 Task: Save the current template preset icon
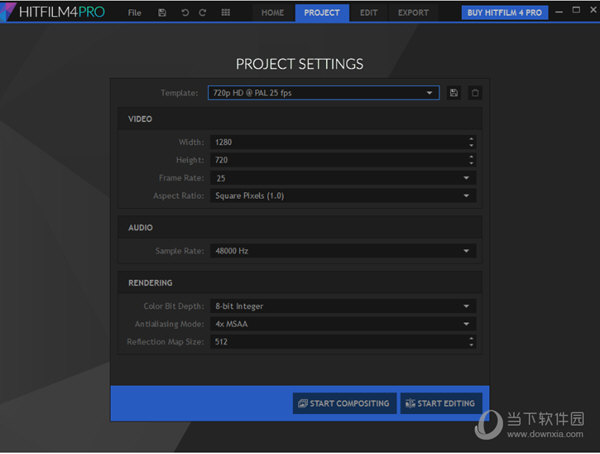click(454, 93)
